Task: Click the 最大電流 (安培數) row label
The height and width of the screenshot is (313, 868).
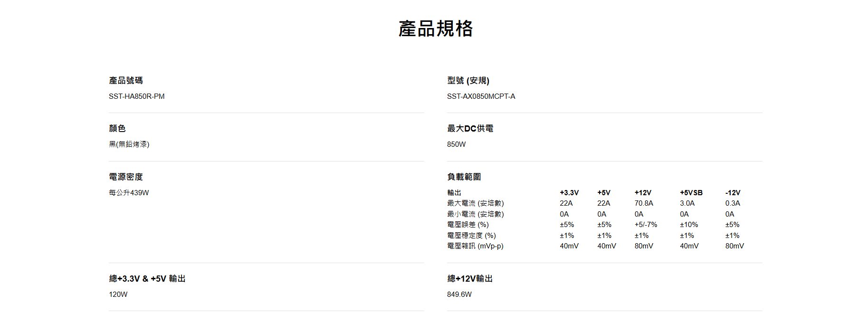Action: (x=475, y=203)
